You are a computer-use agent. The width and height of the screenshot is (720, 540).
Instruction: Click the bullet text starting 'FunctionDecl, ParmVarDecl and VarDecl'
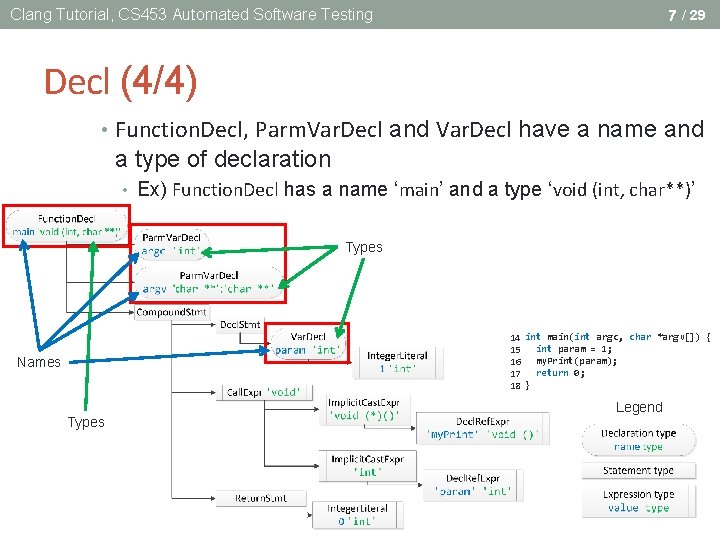pyautogui.click(x=410, y=144)
